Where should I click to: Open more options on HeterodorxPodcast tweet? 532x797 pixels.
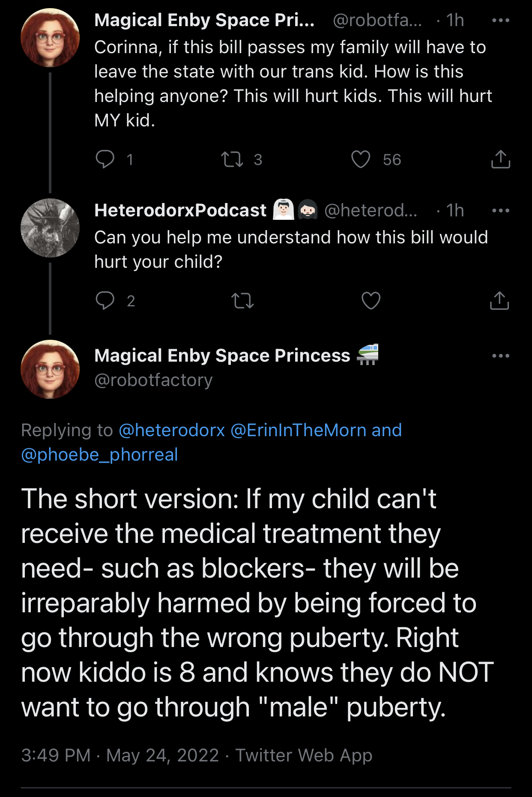point(500,210)
